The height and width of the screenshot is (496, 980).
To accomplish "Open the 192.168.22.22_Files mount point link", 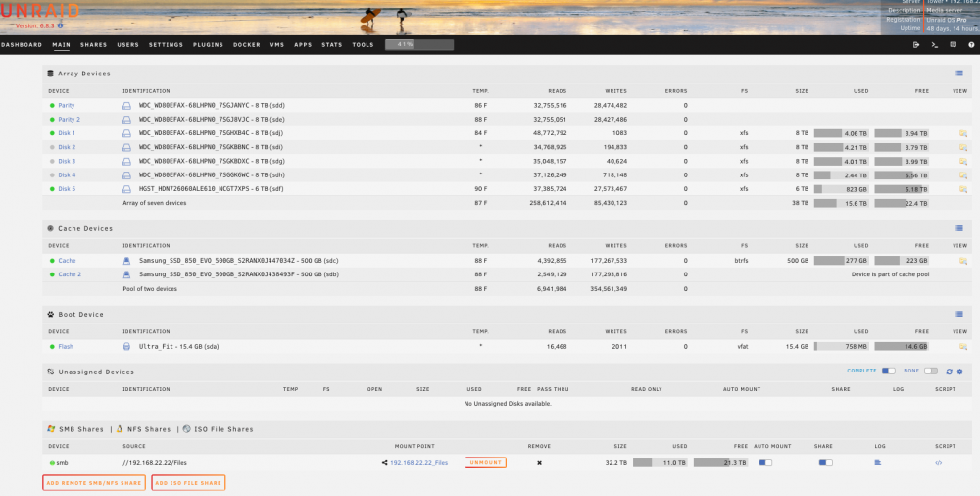I will click(x=418, y=463).
